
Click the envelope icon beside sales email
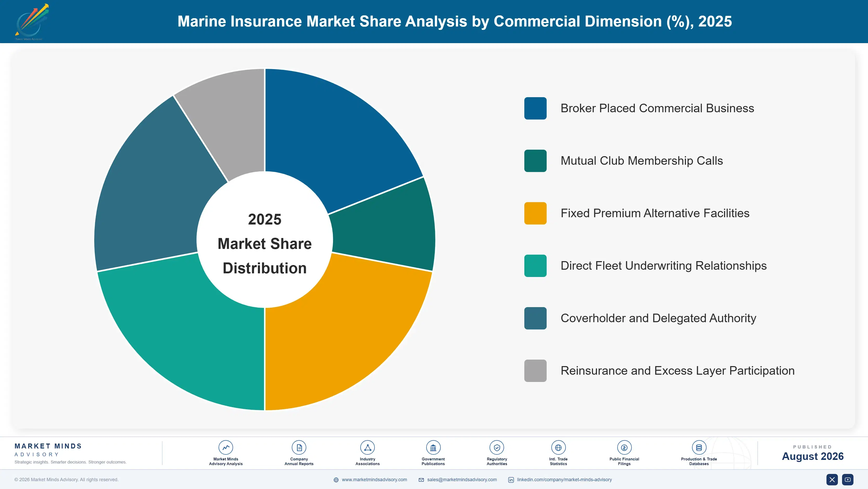pos(421,480)
